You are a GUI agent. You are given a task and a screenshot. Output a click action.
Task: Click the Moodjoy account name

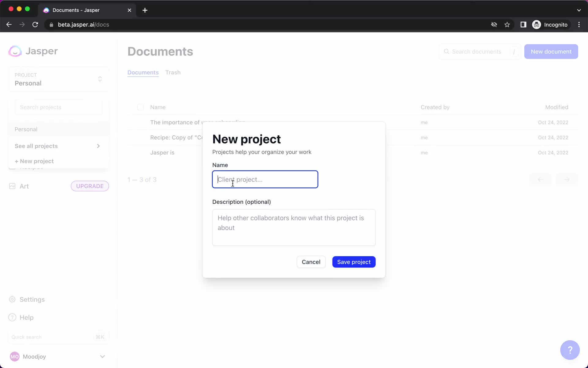(34, 356)
